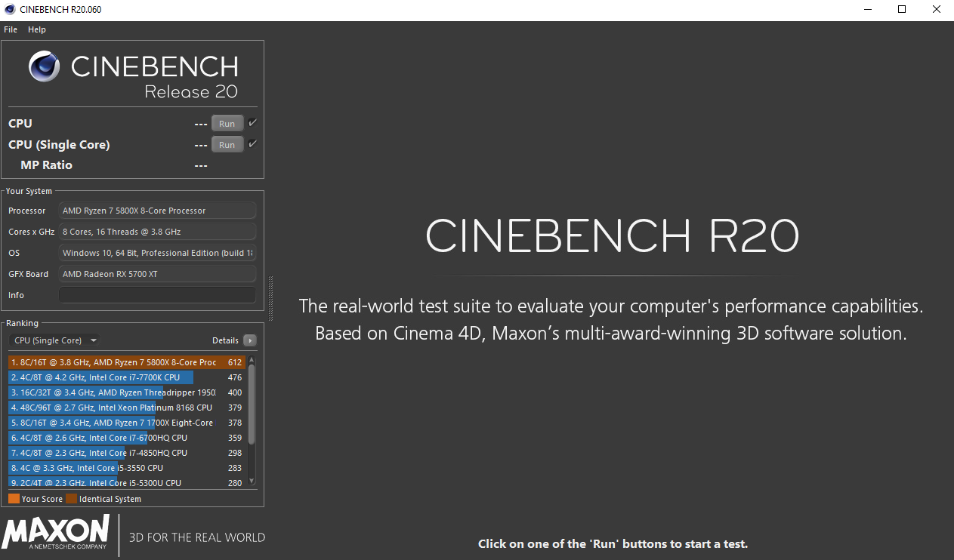Click the OS field Windows 10

[157, 253]
